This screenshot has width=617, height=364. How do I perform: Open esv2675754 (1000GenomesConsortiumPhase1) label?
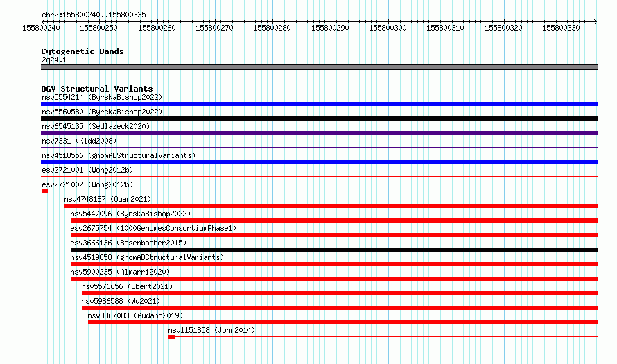pos(153,228)
